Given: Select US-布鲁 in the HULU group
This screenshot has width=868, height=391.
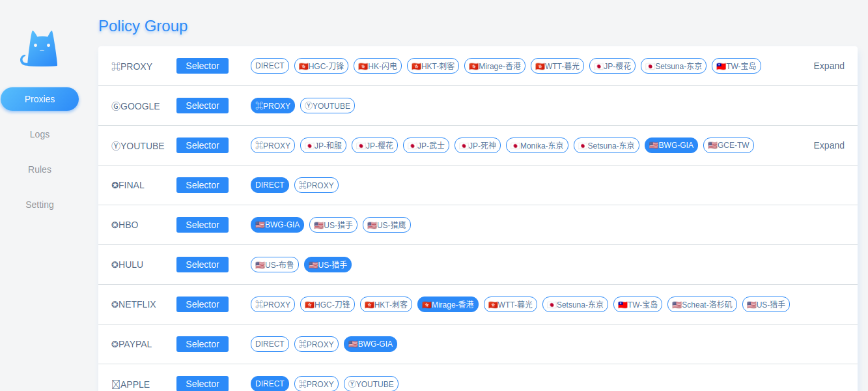Looking at the screenshot, I should 275,265.
